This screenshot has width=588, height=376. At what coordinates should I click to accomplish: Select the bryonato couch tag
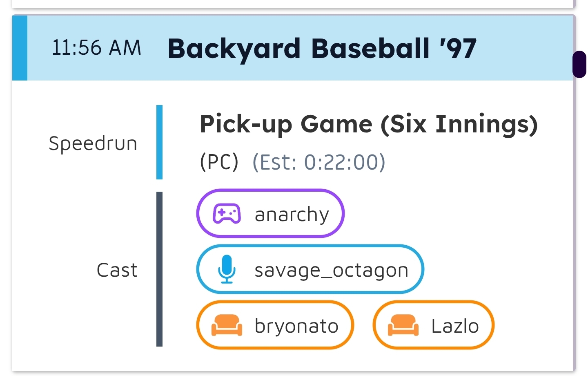[275, 325]
